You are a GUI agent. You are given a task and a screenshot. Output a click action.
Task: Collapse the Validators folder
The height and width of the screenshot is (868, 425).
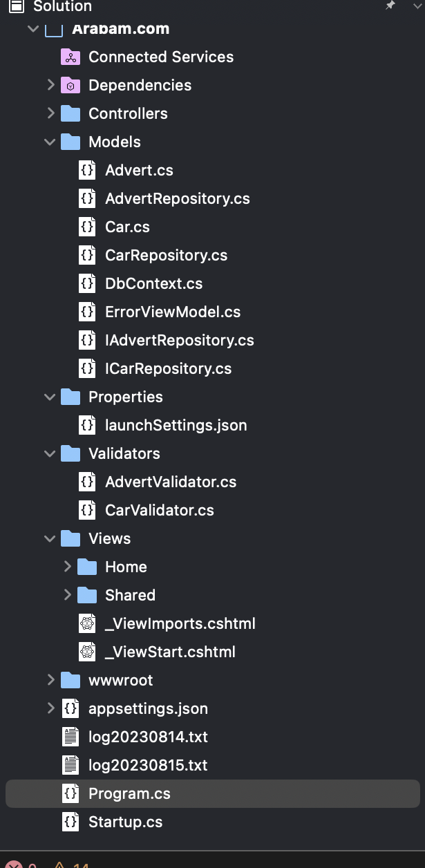(50, 453)
